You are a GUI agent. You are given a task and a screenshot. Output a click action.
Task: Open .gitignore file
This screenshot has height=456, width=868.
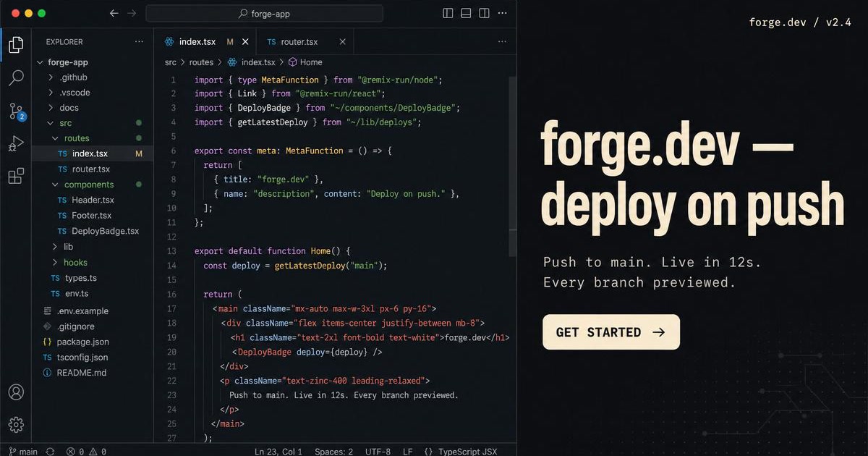93,326
